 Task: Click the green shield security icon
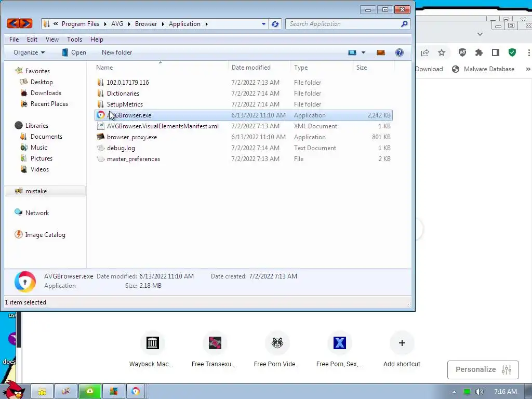[512, 52]
